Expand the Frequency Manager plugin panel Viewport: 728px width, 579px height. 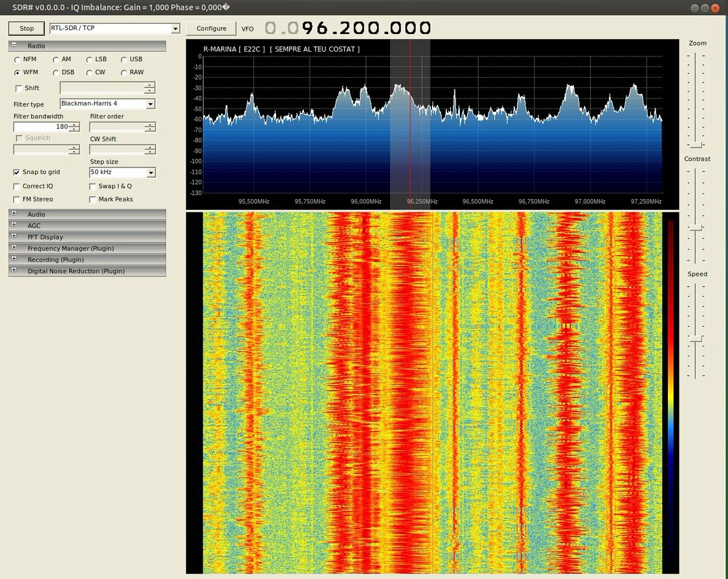click(14, 248)
